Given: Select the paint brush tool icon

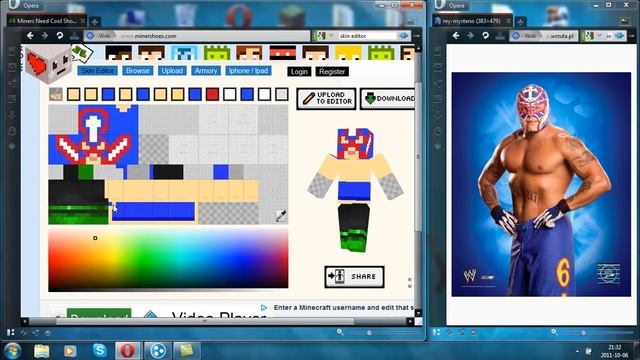Looking at the screenshot, I should (56, 94).
